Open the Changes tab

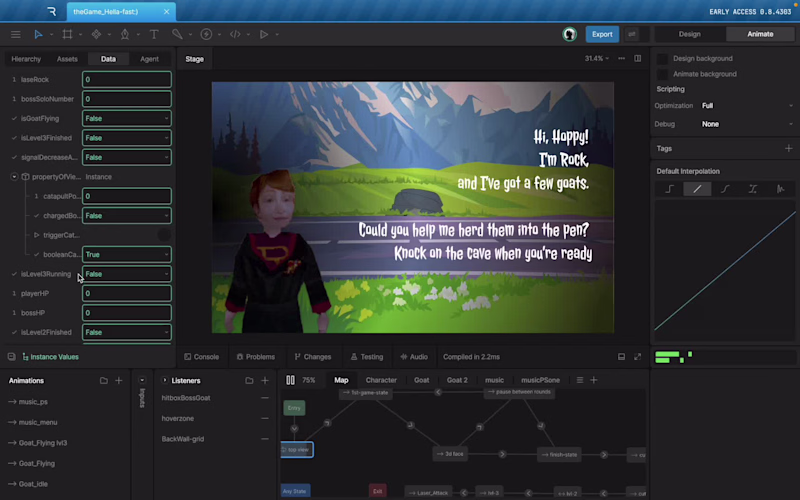click(313, 357)
